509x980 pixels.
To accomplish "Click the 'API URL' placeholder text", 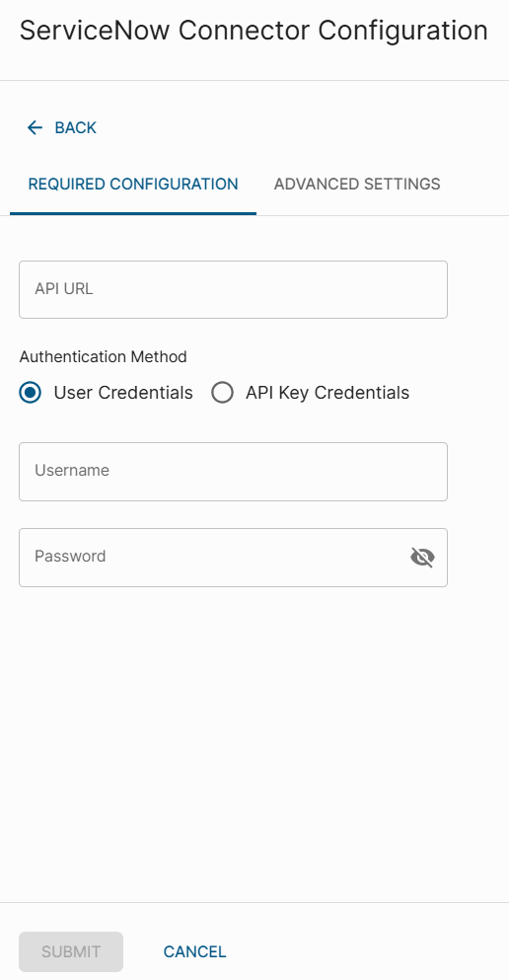I will pos(64,289).
